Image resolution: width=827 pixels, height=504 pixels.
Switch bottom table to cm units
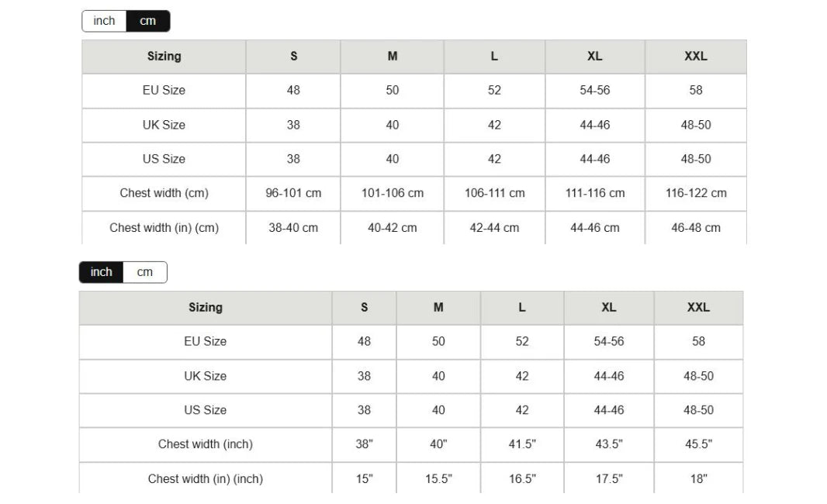pos(145,272)
